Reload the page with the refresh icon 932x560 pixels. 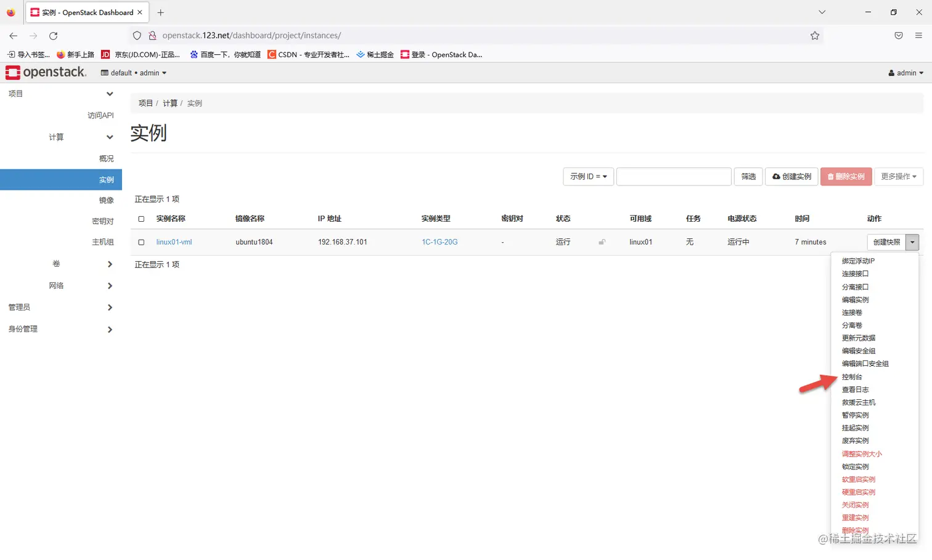point(54,36)
